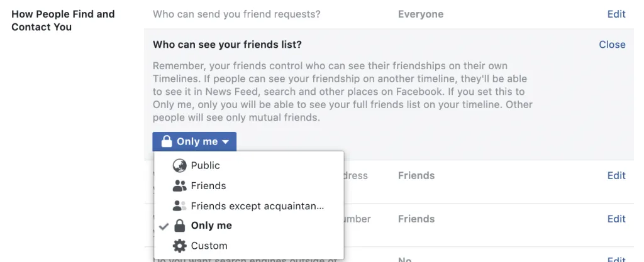This screenshot has height=262, width=644.
Task: Edit the email address lookup setting
Action: coord(616,175)
